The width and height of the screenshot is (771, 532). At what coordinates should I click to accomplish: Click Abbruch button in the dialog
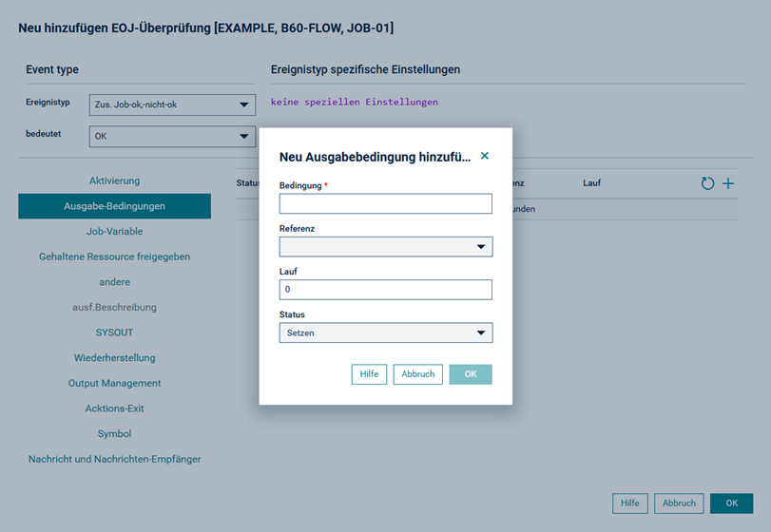click(418, 374)
